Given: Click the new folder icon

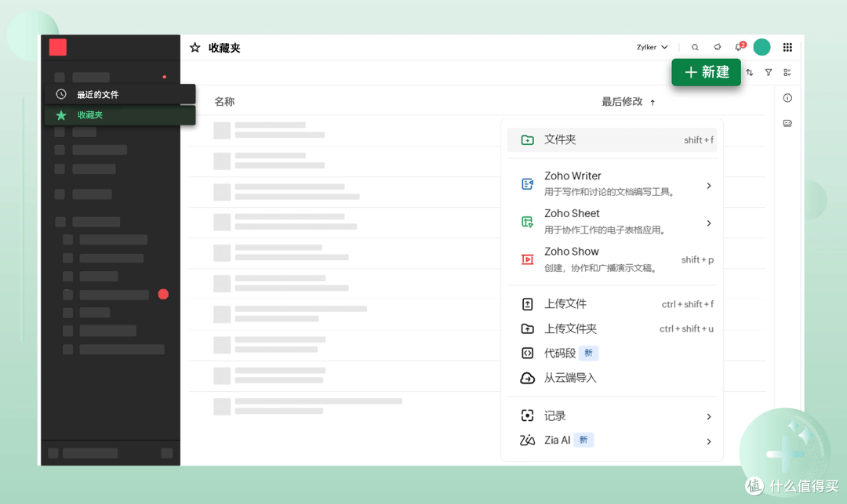Looking at the screenshot, I should click(527, 140).
